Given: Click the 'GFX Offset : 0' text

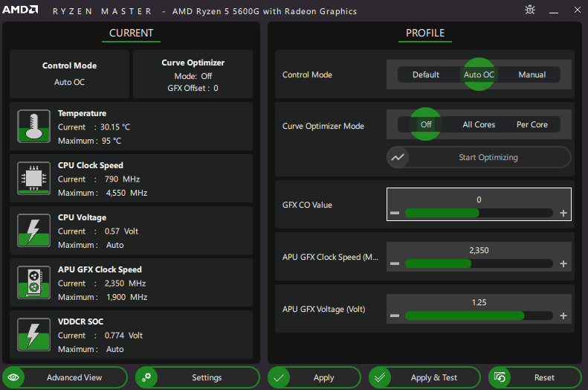Looking at the screenshot, I should click(193, 89).
